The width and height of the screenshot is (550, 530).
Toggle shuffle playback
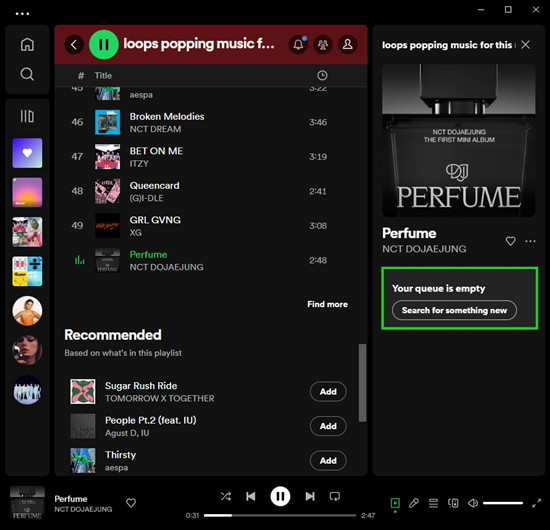point(226,496)
